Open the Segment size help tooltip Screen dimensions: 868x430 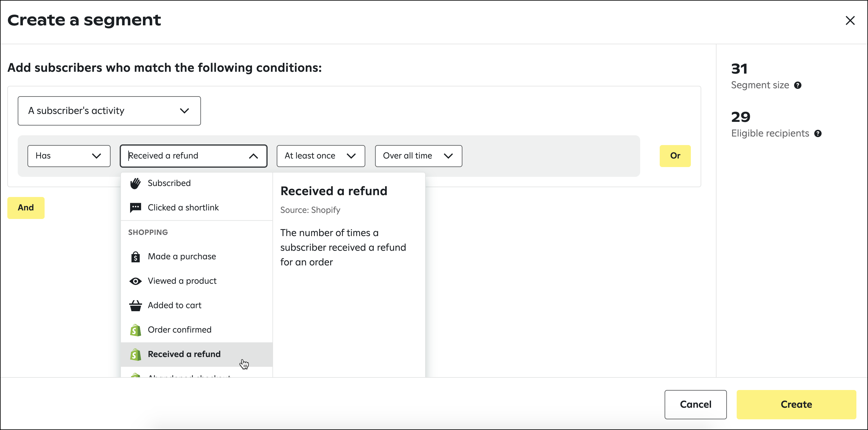click(798, 85)
